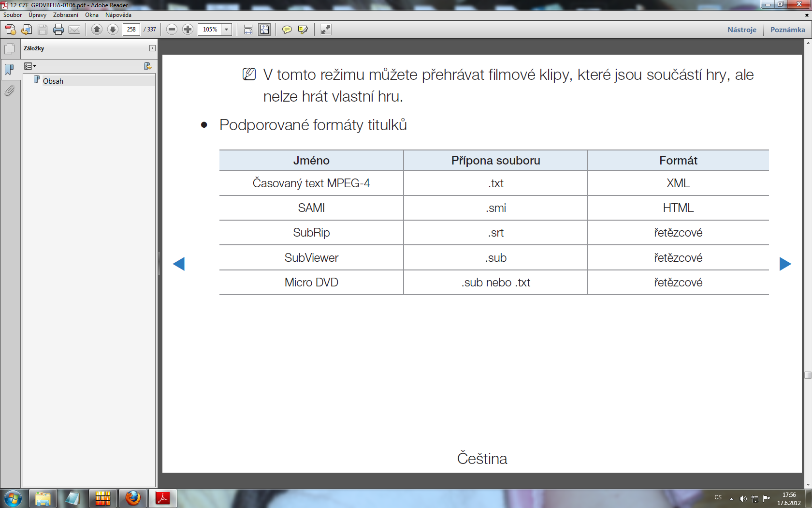Select the highlight text tool
The width and height of the screenshot is (812, 508).
coord(303,30)
